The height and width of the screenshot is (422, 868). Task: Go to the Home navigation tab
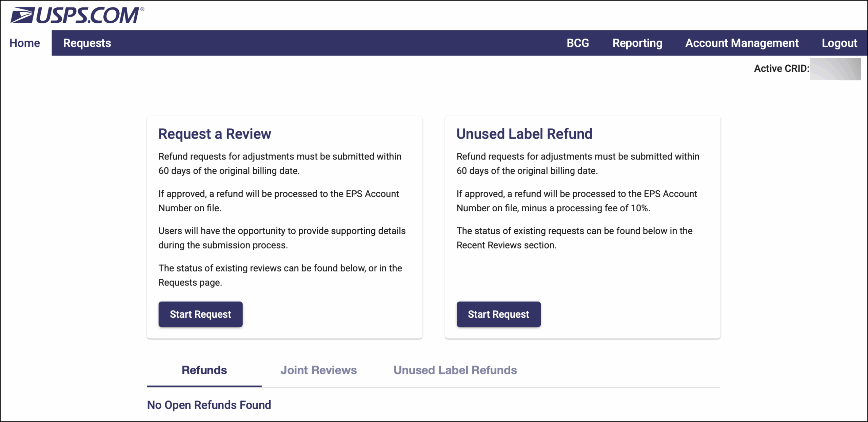coord(25,43)
